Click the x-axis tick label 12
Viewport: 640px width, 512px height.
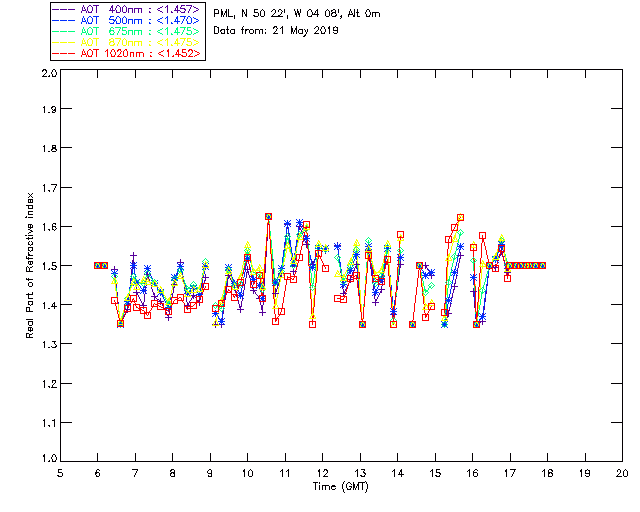coord(322,473)
